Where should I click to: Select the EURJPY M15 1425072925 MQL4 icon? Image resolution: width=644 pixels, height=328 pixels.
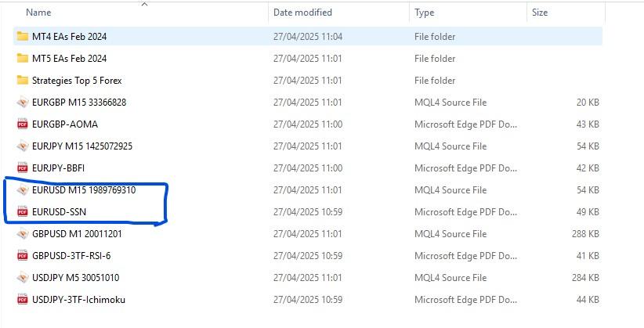click(x=22, y=146)
